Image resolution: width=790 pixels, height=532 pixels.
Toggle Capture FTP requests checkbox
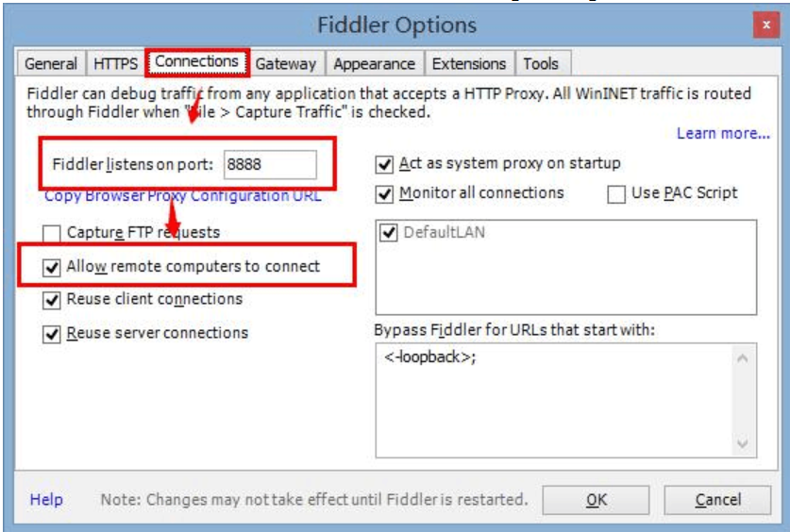click(x=52, y=233)
